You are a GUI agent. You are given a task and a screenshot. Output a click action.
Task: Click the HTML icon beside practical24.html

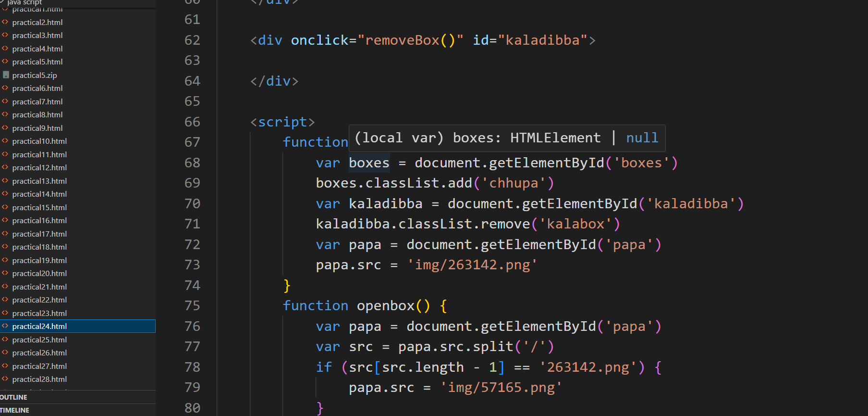(5, 326)
